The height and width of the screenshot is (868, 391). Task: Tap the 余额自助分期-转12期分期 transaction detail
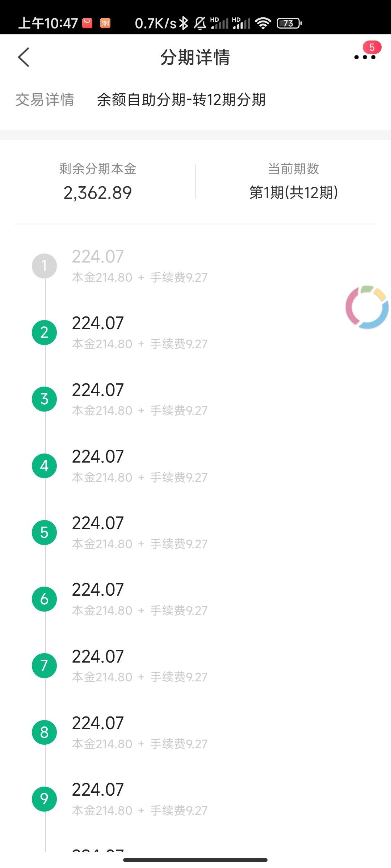[181, 100]
